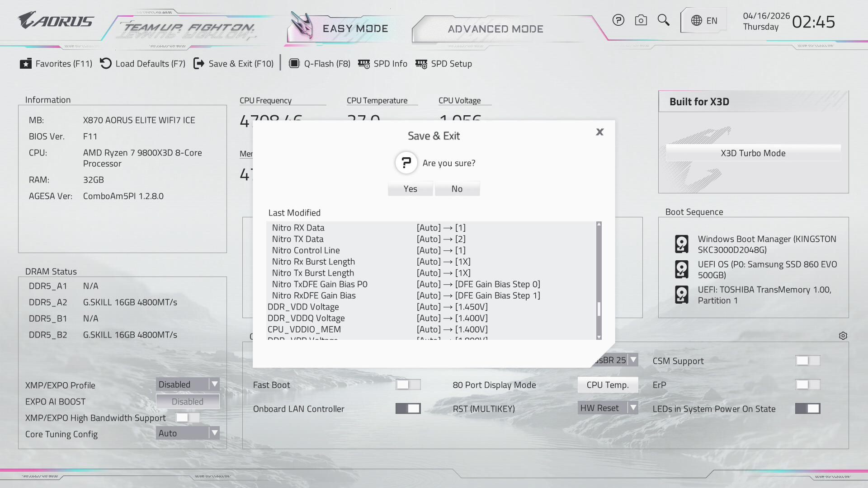Open Favorites (F11)
Screen dimensions: 868x488
coord(56,64)
